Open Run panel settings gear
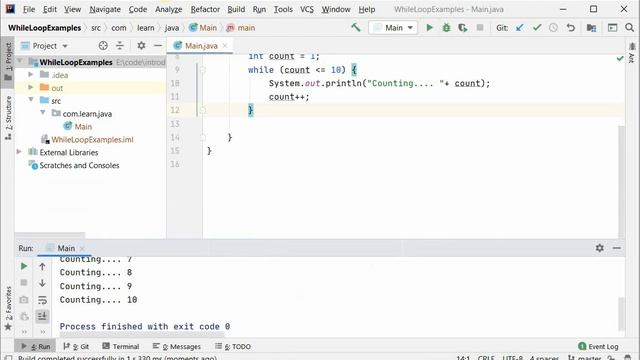 [600, 248]
